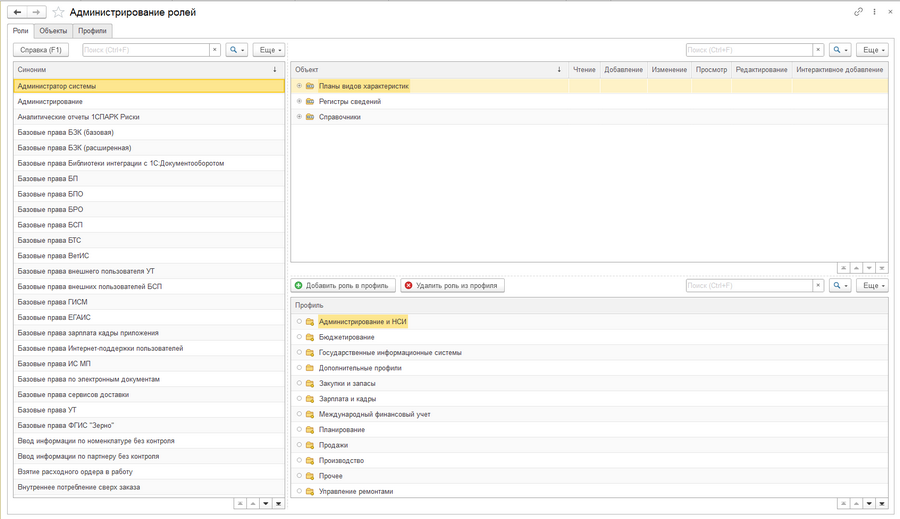Click the Чтение column header

coord(584,69)
